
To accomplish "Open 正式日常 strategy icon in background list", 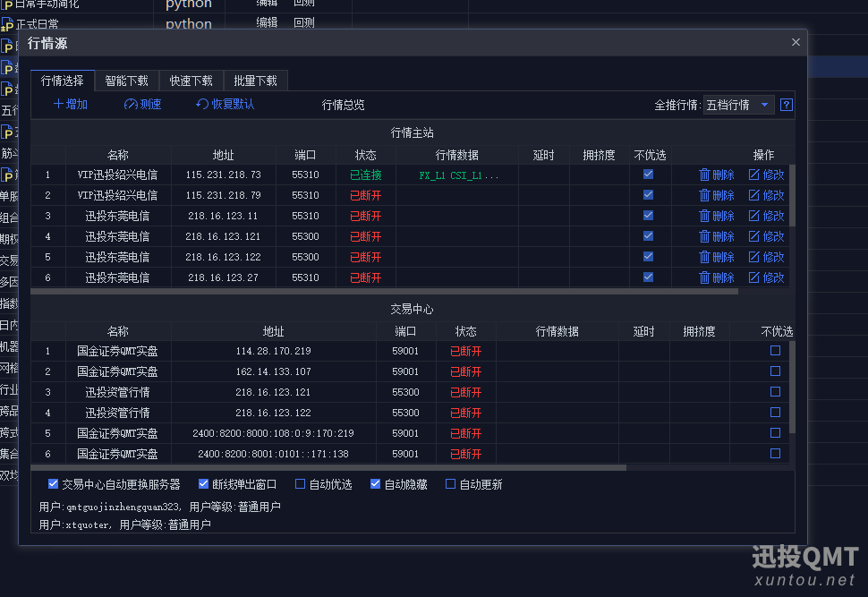I will coord(7,25).
